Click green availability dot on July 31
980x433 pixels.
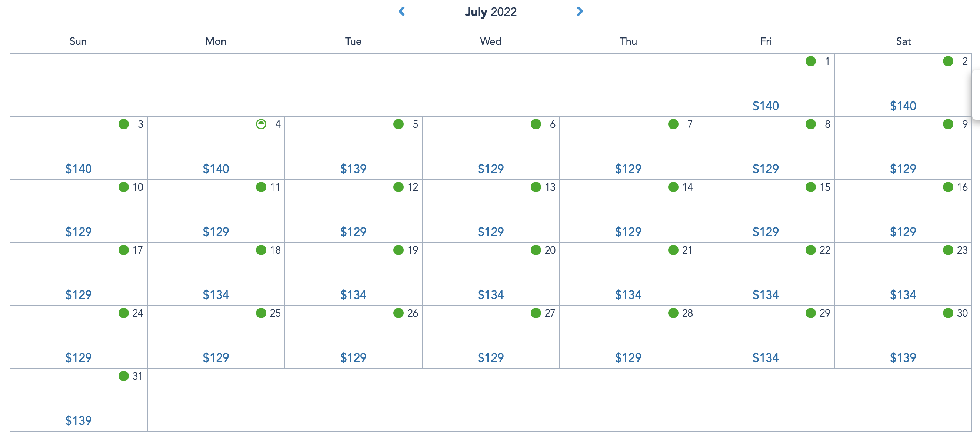124,376
